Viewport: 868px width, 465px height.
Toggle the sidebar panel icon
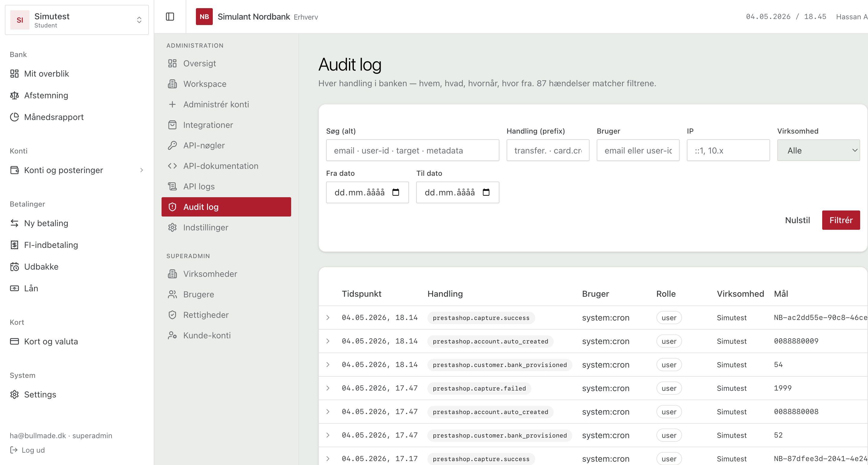click(170, 17)
